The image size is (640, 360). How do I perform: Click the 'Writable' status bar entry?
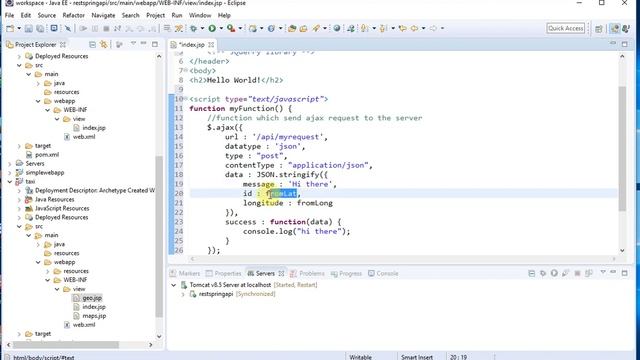pyautogui.click(x=360, y=357)
